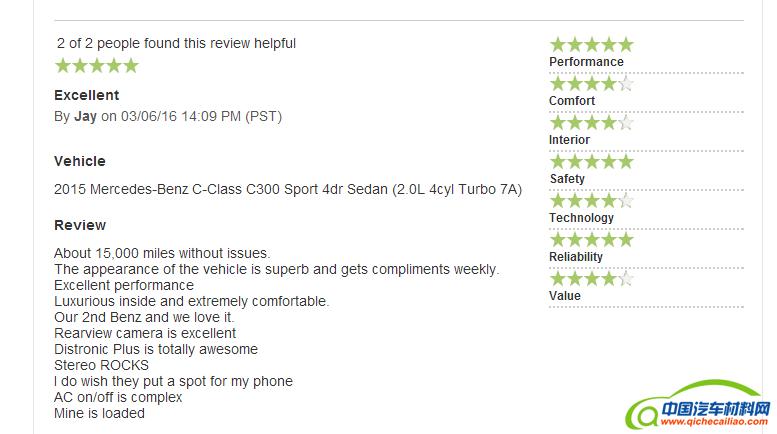Click the Excellent review title
This screenshot has width=777, height=434.
tap(87, 95)
